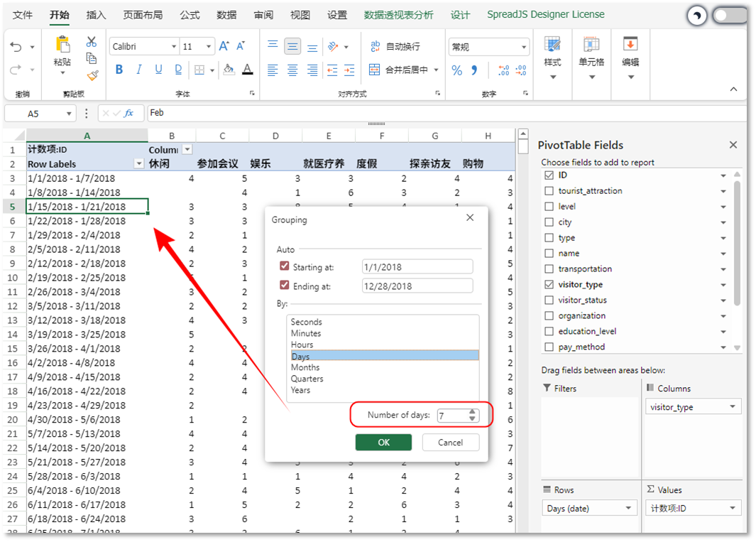Open the 插入 ribbon tab

pyautogui.click(x=97, y=15)
